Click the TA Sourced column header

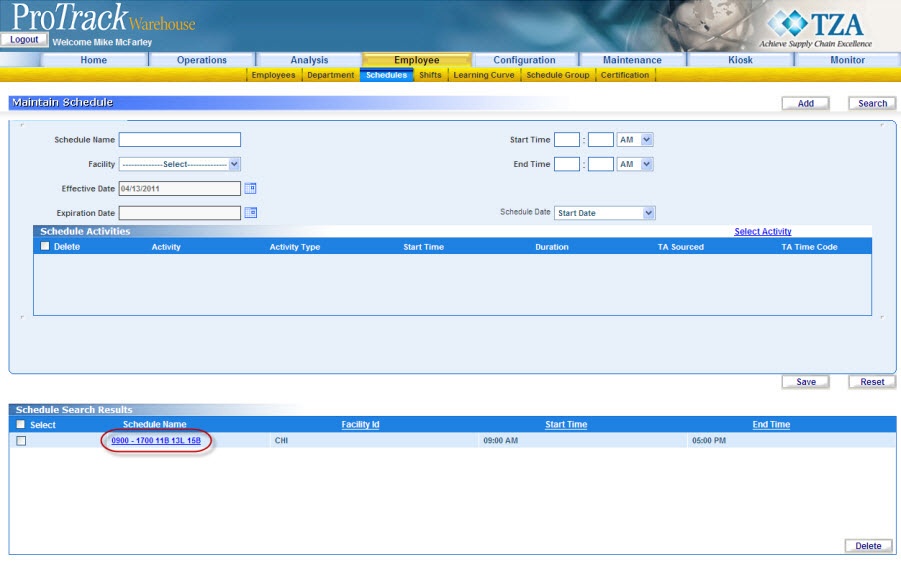pos(680,247)
